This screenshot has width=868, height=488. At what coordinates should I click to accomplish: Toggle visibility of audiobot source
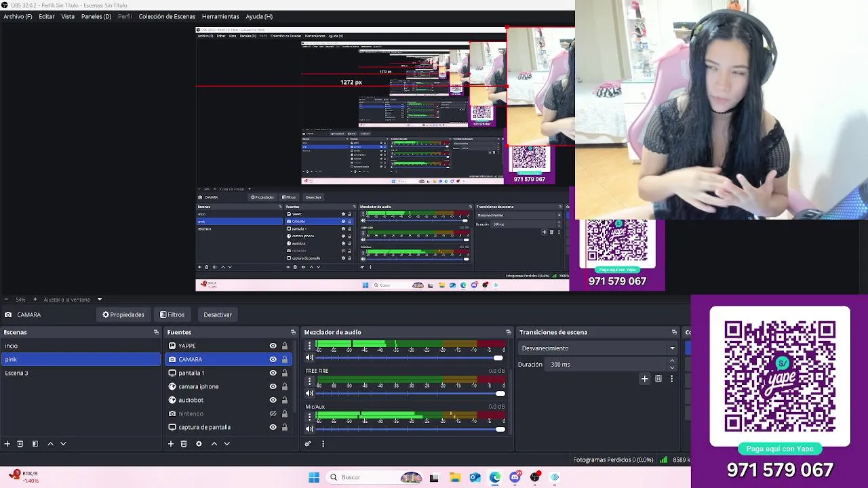tap(273, 400)
